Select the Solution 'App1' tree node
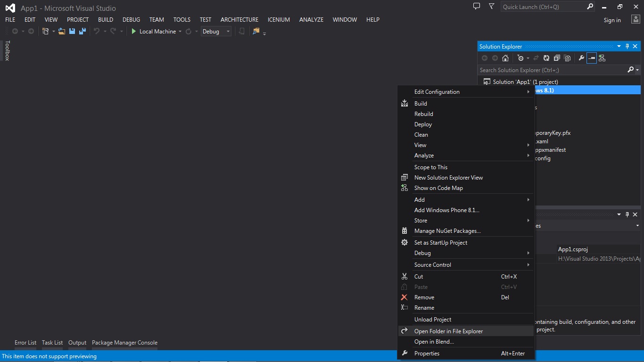Image resolution: width=644 pixels, height=362 pixels. pos(525,82)
